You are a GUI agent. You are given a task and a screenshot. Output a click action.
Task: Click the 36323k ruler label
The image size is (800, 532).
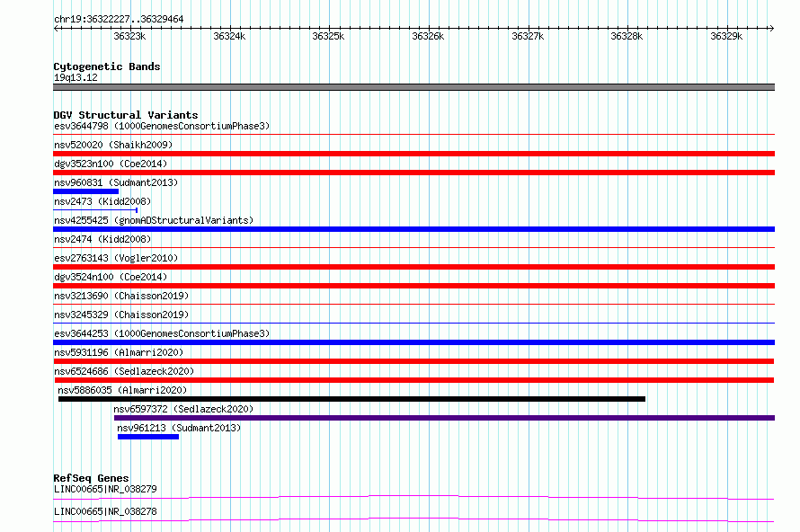coord(129,36)
